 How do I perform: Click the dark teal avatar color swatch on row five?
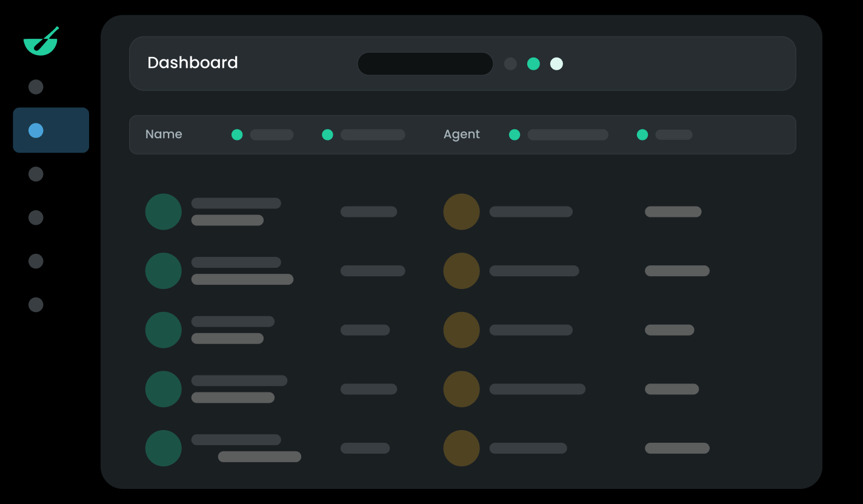(x=163, y=448)
